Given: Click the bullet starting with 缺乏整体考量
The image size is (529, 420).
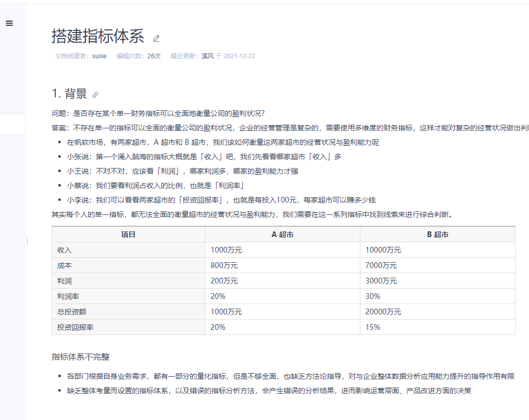Looking at the screenshot, I should (269, 391).
